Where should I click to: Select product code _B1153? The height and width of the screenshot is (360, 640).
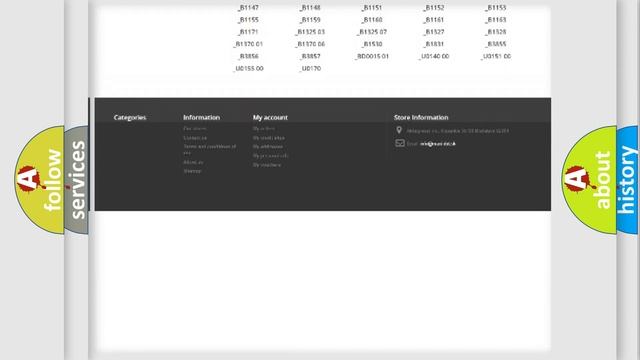[x=496, y=7]
